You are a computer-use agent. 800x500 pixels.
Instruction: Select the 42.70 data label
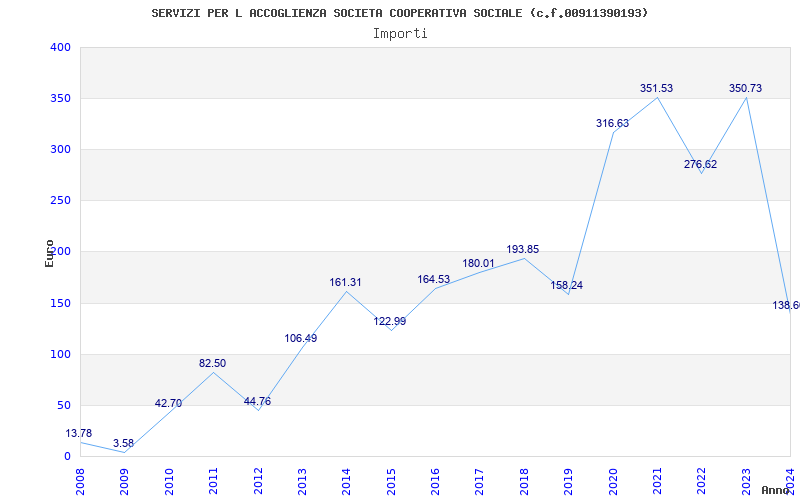pyautogui.click(x=168, y=403)
